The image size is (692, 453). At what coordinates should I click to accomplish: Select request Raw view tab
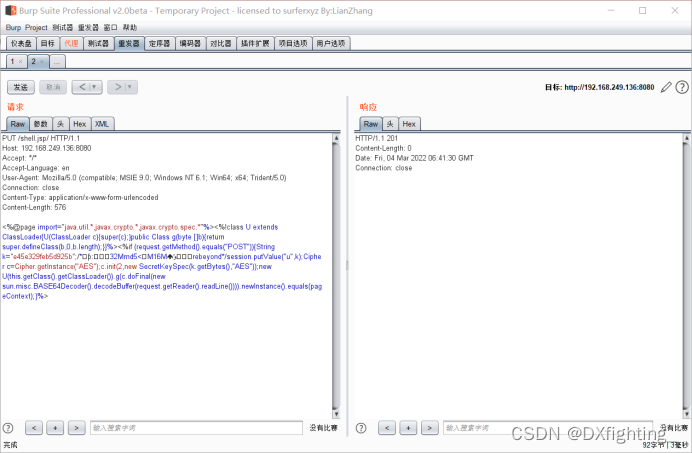click(x=18, y=124)
